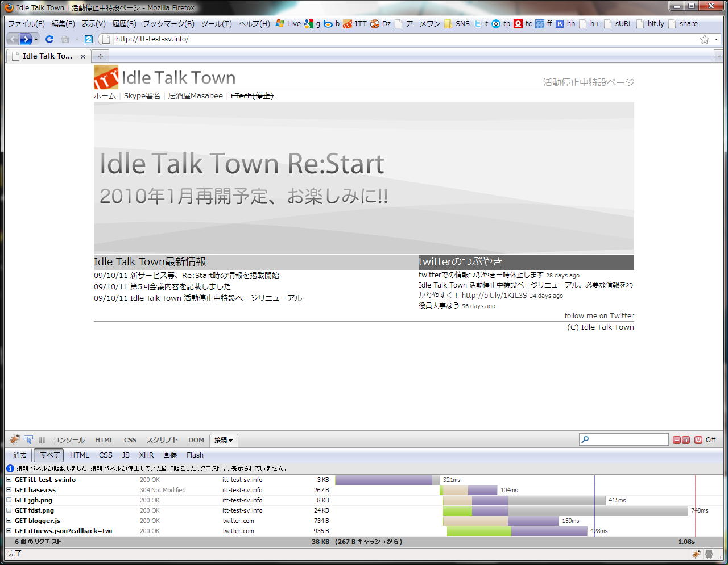Select the すべて network filter

[49, 455]
